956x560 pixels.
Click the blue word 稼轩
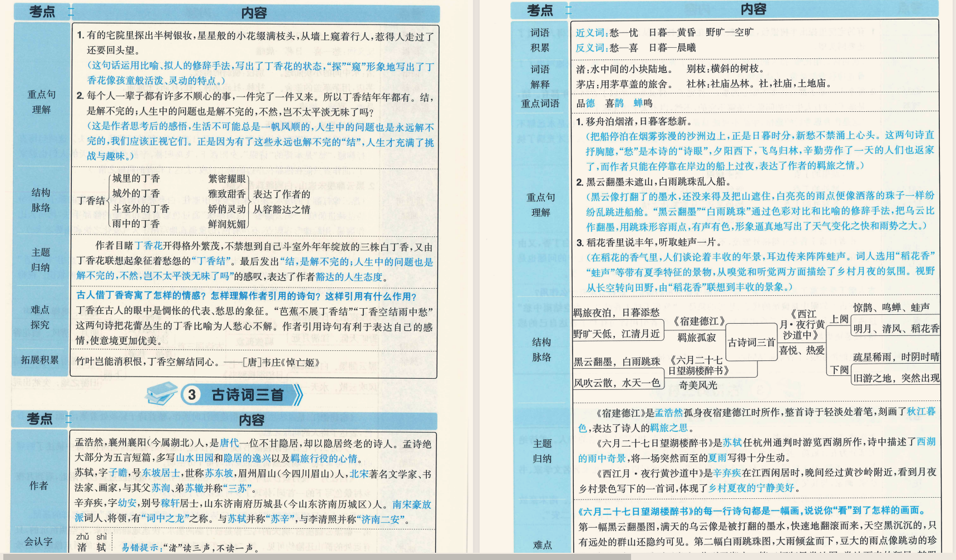pyautogui.click(x=171, y=504)
